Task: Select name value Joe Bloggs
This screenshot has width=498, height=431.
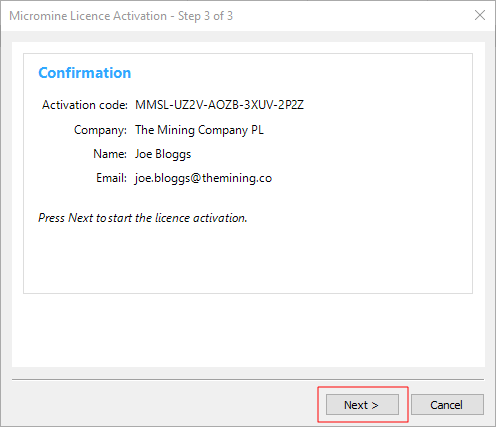Action: (163, 154)
